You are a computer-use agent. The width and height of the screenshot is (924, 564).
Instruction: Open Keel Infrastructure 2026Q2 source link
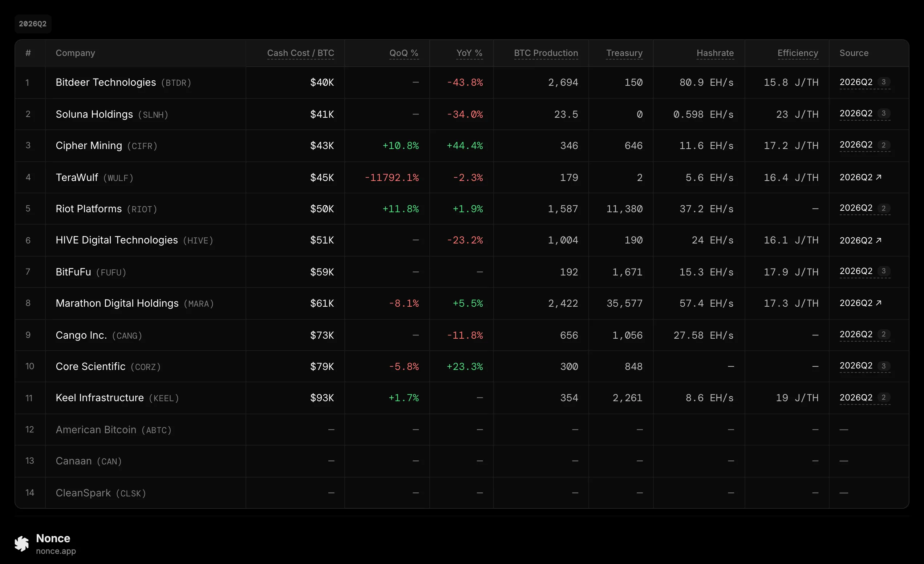[x=856, y=398]
